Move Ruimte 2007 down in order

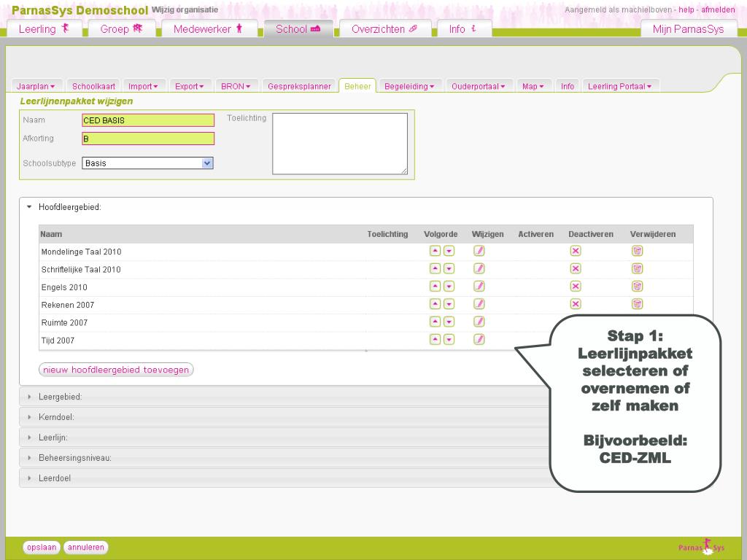coord(449,322)
